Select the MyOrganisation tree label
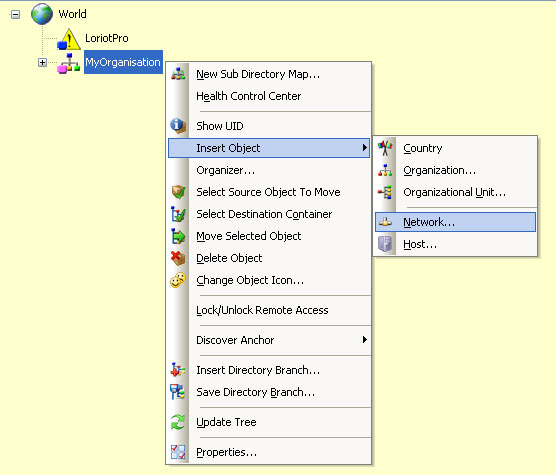This screenshot has width=556, height=475. [123, 62]
